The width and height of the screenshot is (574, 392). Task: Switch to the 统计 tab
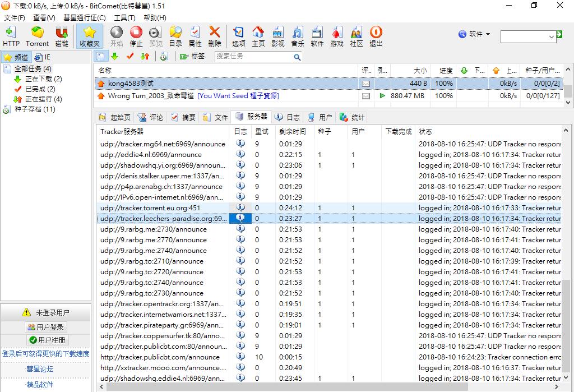point(352,117)
